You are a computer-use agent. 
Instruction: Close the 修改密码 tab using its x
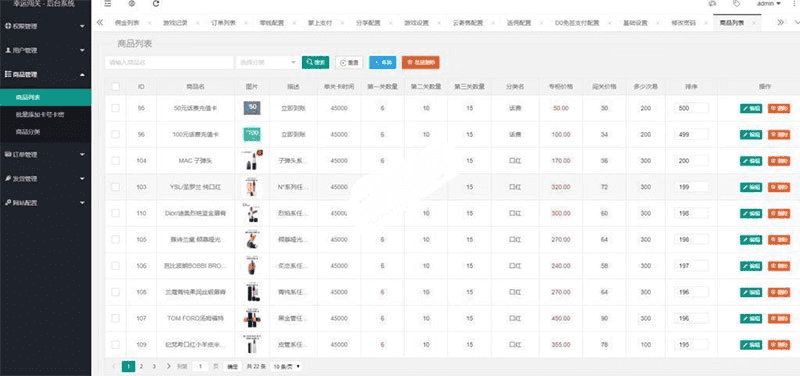pyautogui.click(x=706, y=23)
